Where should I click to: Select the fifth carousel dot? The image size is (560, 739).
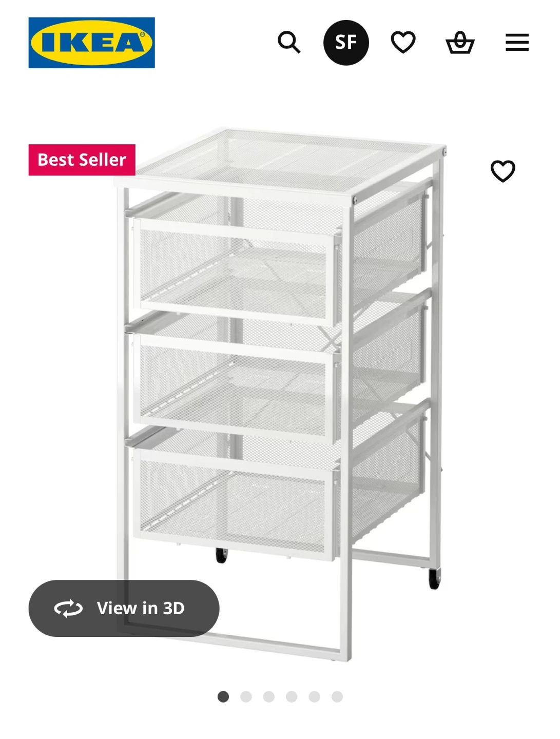[314, 696]
